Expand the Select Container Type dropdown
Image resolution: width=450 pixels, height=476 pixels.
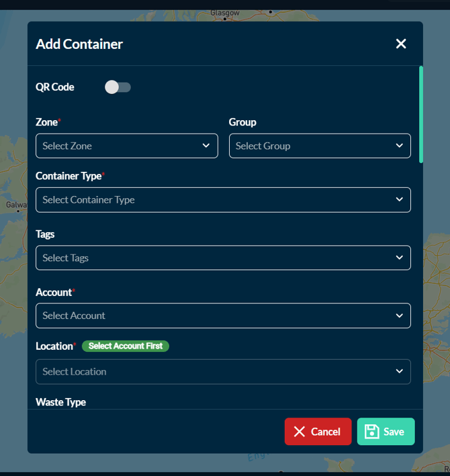click(215, 199)
